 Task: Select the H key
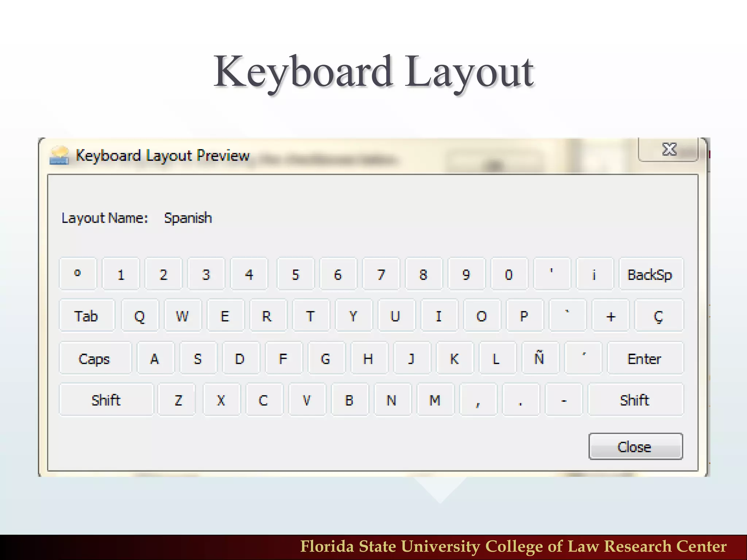(x=369, y=358)
